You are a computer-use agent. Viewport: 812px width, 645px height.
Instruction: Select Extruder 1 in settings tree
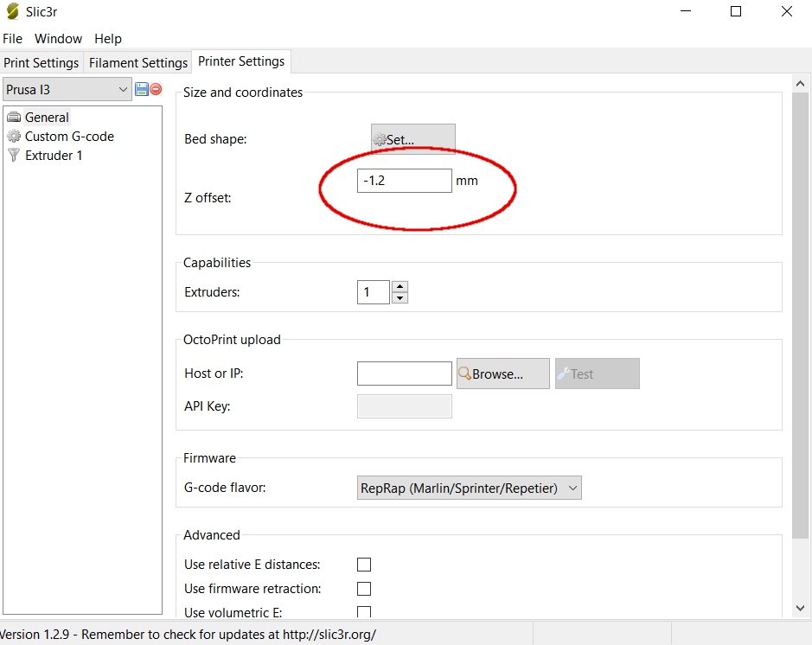[x=54, y=156]
